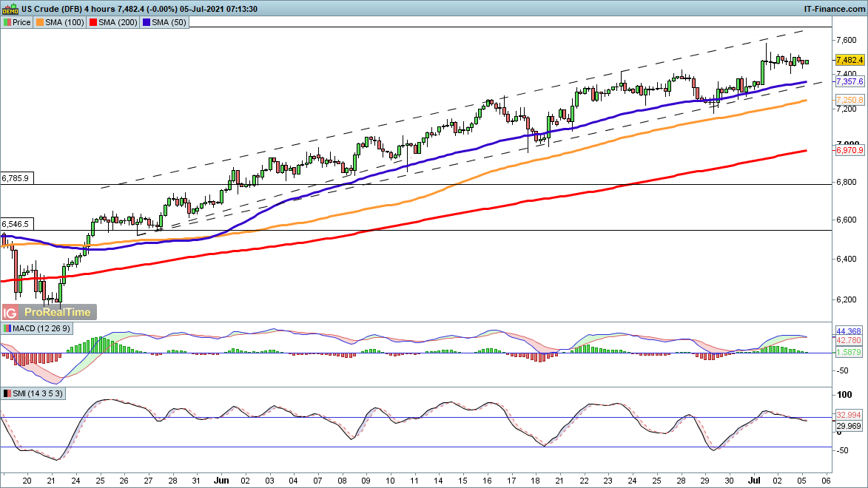
Task: Open the SMA (200) indicator label
Action: 118,22
